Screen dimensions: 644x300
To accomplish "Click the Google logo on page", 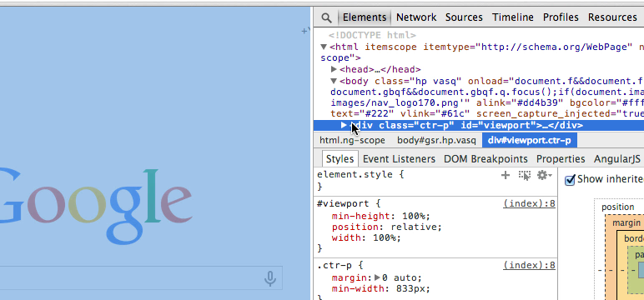I will point(95,207).
